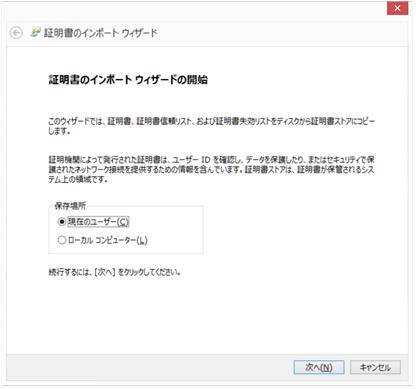Image resolution: width=416 pixels, height=389 pixels.
Task: Click the paragraph starting このウィザードでは
Action: (212, 126)
